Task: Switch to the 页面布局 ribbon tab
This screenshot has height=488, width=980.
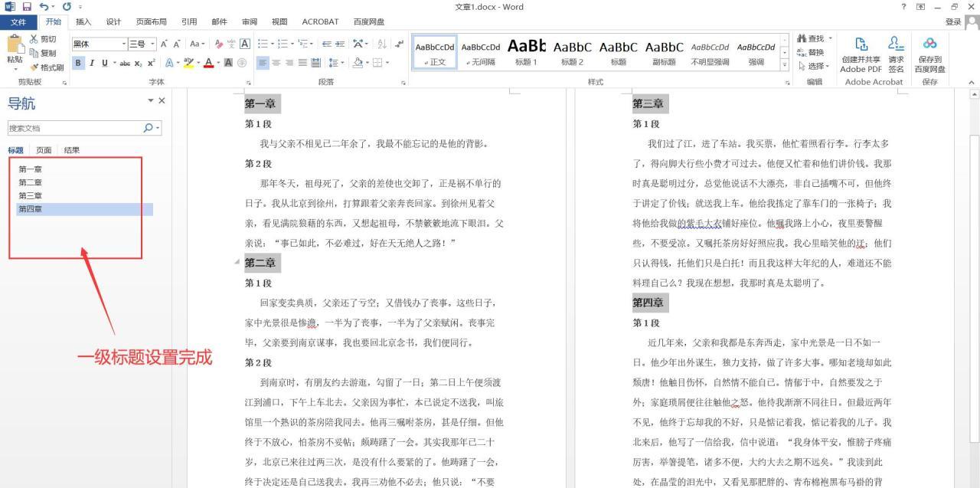Action: [x=151, y=21]
